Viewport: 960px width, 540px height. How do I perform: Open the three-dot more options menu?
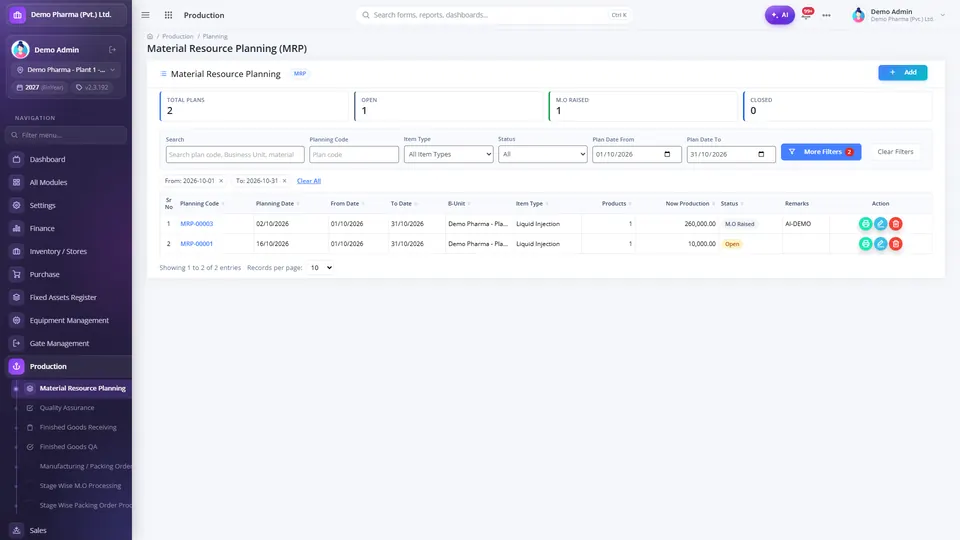(x=827, y=15)
